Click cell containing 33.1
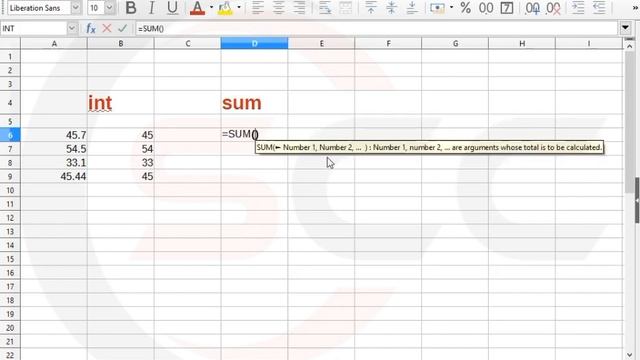Viewport: 640px width, 360px height. (x=54, y=163)
